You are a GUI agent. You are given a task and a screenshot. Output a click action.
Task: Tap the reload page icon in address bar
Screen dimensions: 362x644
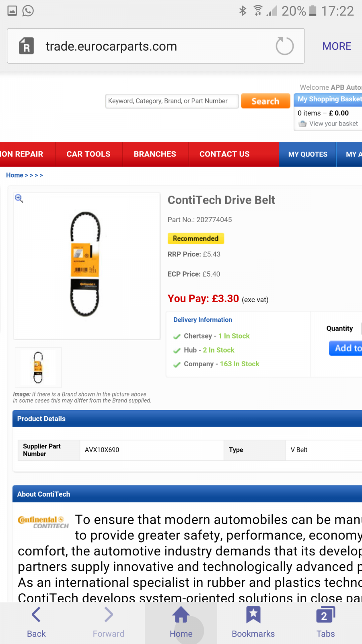(x=285, y=46)
